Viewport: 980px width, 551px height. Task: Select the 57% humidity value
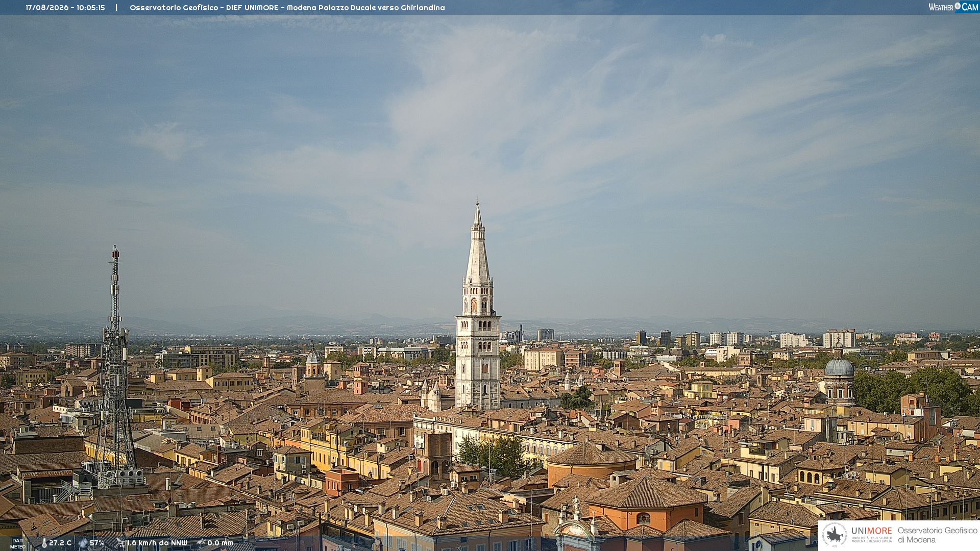(x=97, y=543)
